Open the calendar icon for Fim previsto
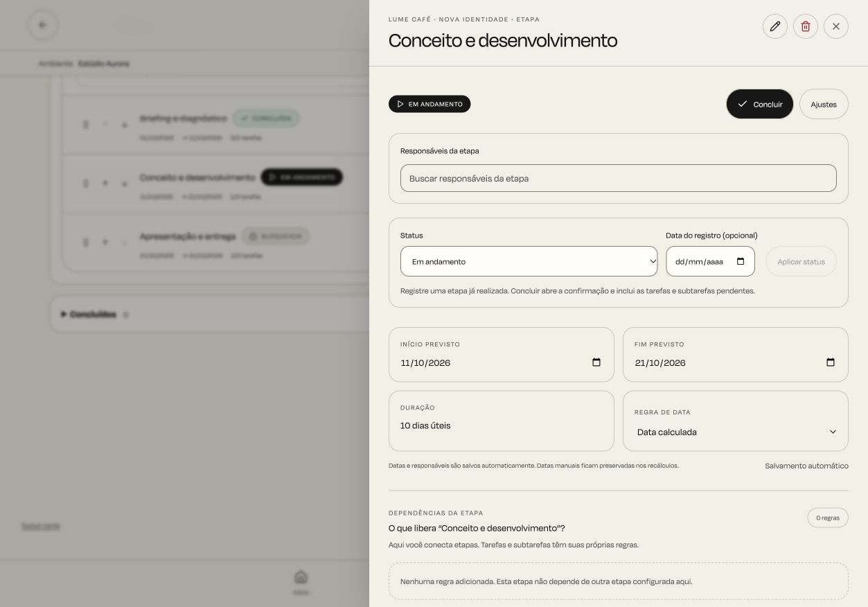The height and width of the screenshot is (607, 868). (831, 362)
